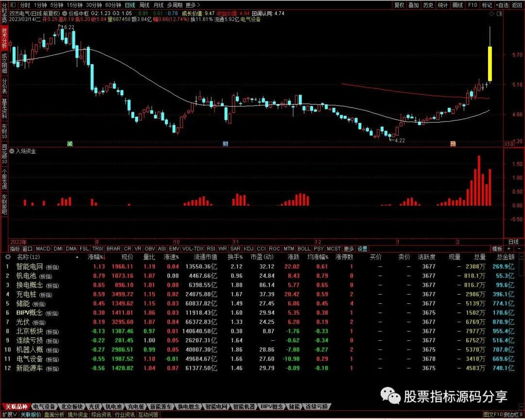Click the 窗口 button in indicator bar

coord(27,249)
